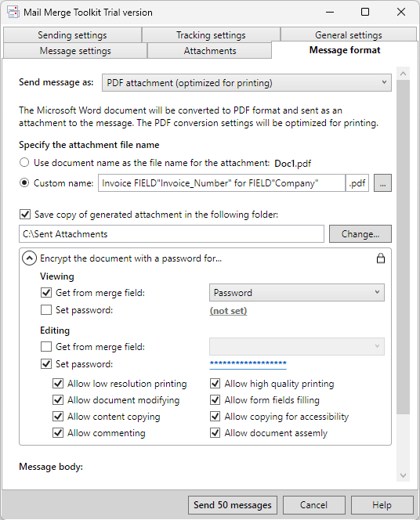Click the Send 50 messages button
420x520 pixels.
point(233,505)
